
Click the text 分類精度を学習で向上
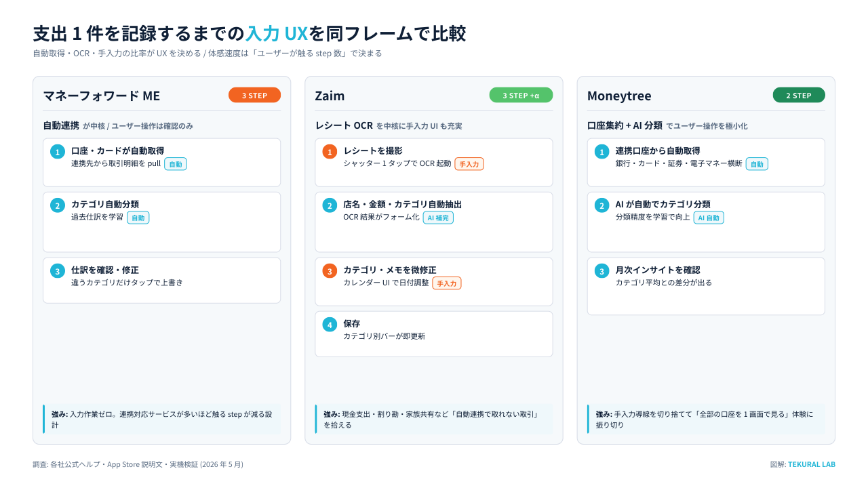(652, 218)
